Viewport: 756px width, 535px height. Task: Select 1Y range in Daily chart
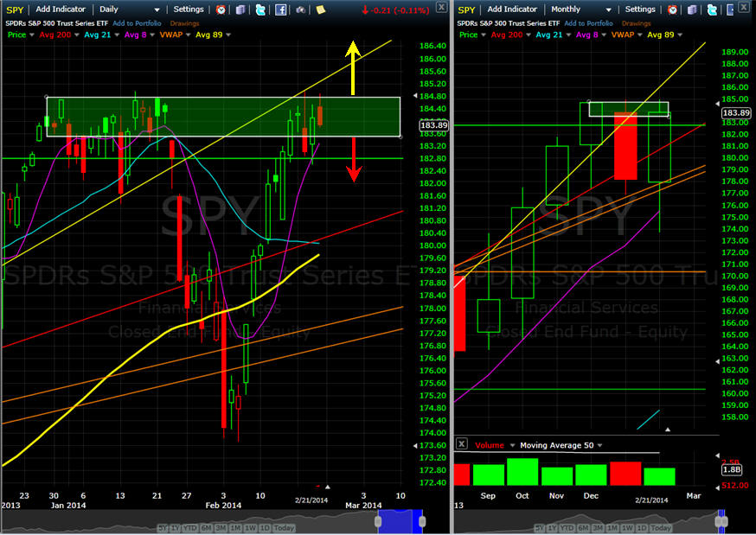tap(175, 528)
